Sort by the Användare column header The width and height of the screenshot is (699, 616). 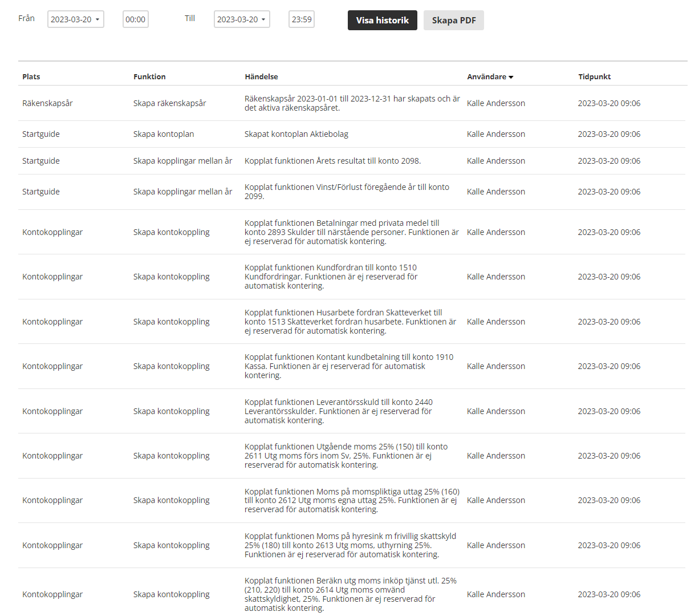[x=490, y=76]
